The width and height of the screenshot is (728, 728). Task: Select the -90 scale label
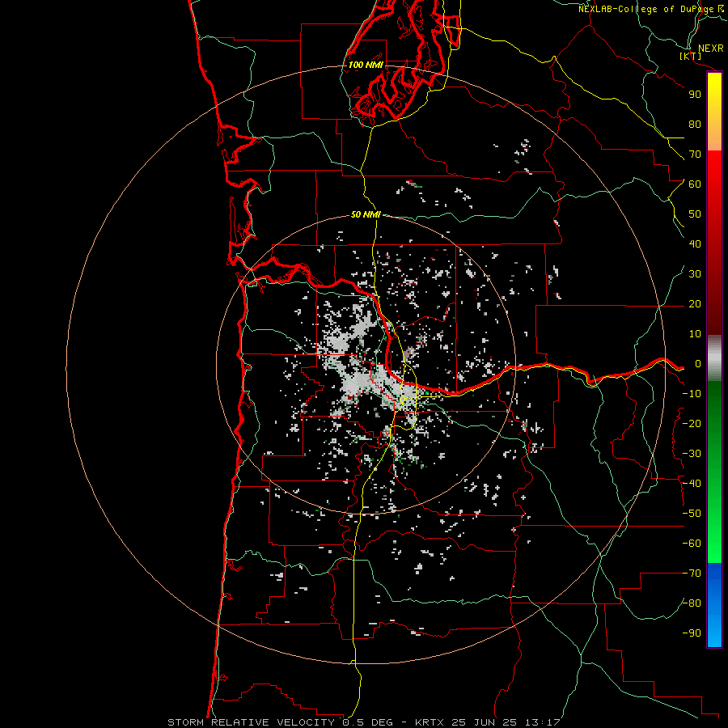tap(692, 633)
